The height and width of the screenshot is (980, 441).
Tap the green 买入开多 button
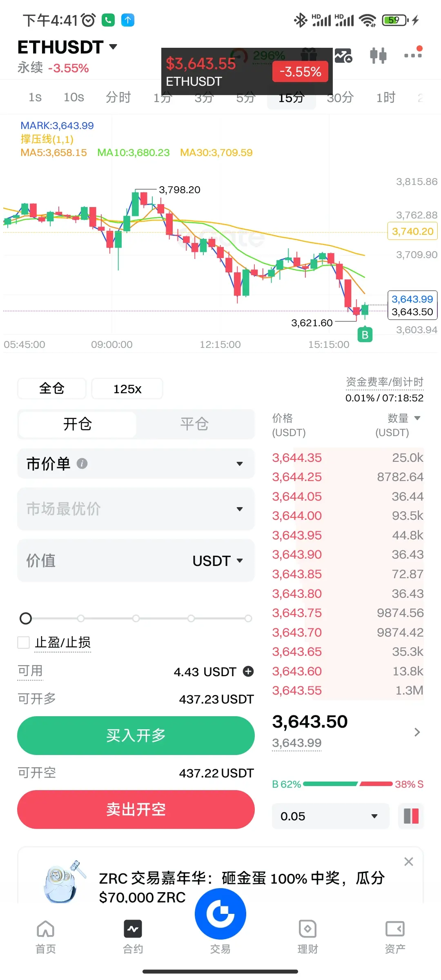tap(136, 735)
